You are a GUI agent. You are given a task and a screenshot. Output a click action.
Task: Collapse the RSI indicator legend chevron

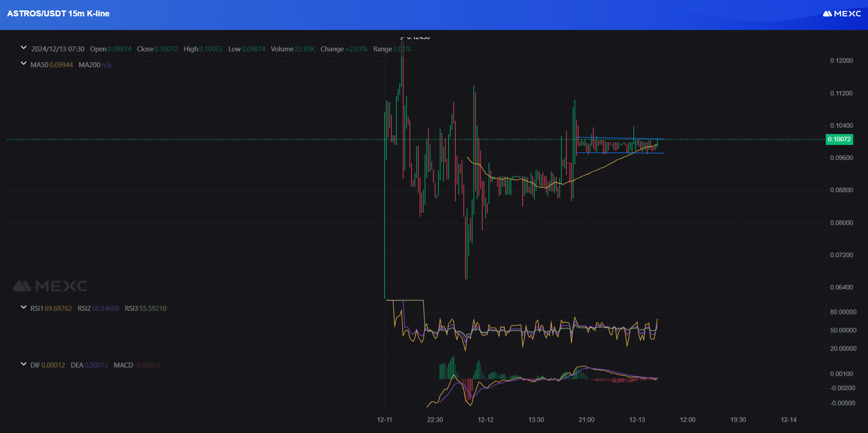24,307
